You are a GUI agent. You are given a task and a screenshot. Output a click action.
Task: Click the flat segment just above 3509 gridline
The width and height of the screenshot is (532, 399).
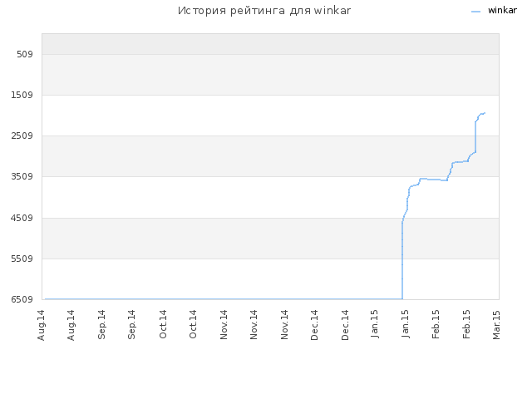(x=461, y=162)
